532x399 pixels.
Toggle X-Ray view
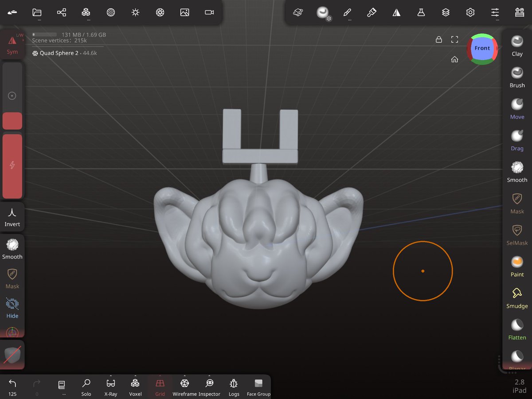[111, 387]
